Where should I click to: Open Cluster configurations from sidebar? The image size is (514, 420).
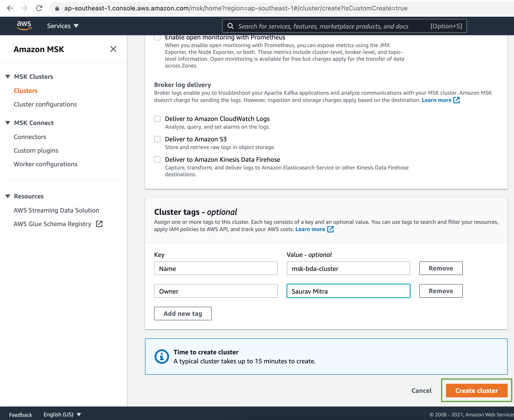pyautogui.click(x=45, y=104)
